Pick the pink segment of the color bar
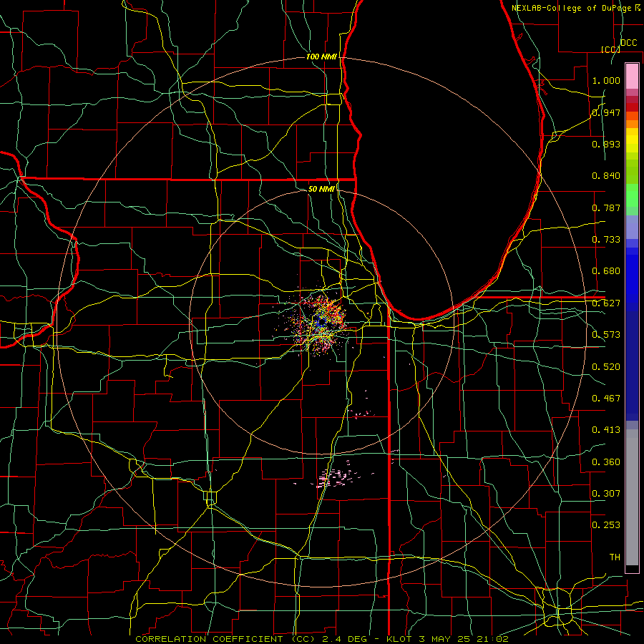644x644 pixels. (632, 76)
